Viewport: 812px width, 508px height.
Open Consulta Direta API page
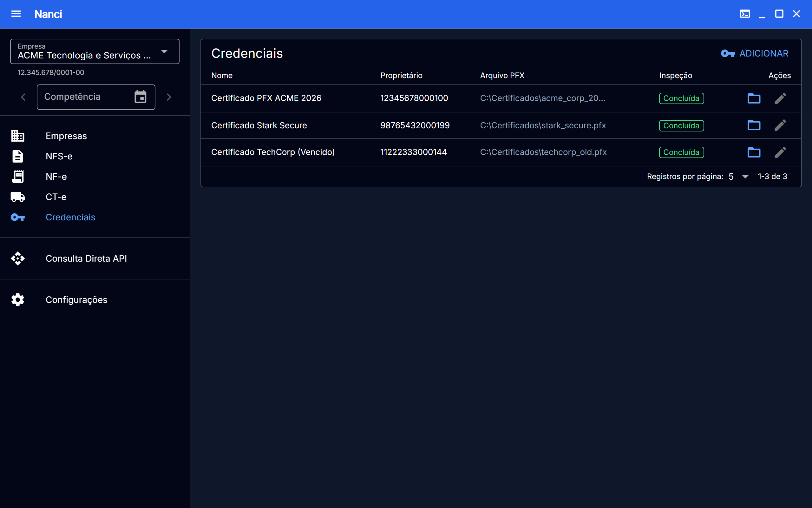(95, 258)
